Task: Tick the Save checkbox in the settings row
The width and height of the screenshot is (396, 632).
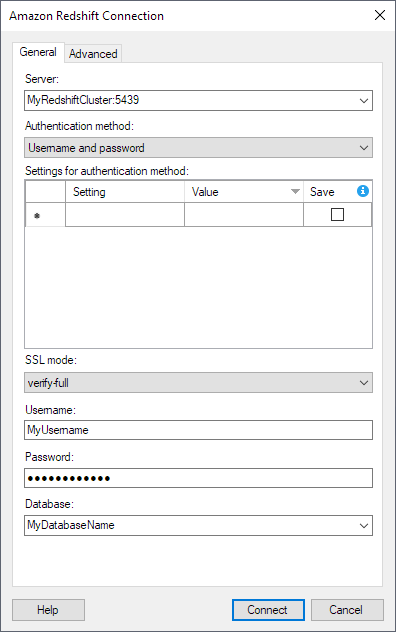Action: click(337, 214)
